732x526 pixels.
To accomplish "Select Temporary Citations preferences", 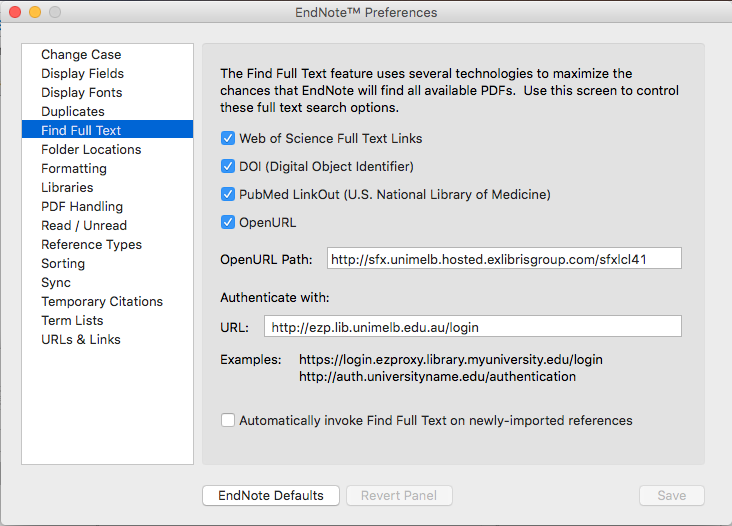I will [102, 302].
